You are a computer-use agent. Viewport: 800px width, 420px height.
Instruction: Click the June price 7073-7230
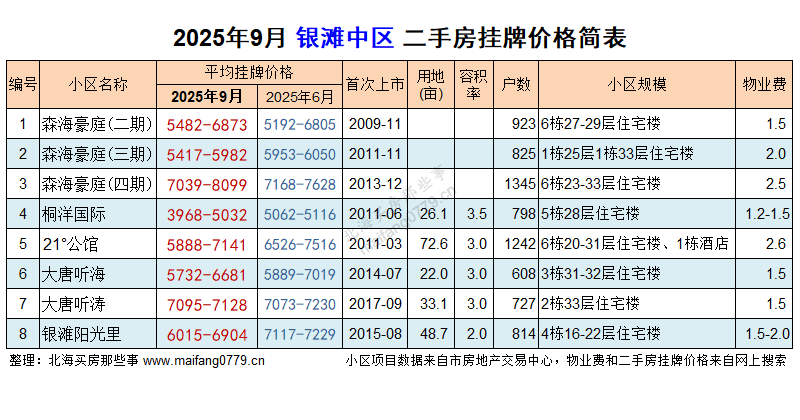(x=300, y=305)
